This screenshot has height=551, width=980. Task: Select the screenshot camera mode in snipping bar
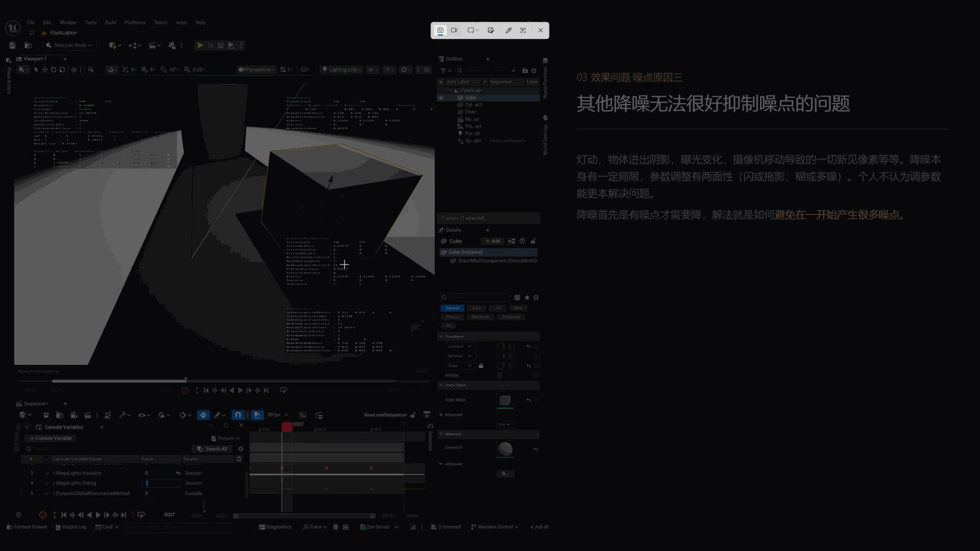pos(440,30)
